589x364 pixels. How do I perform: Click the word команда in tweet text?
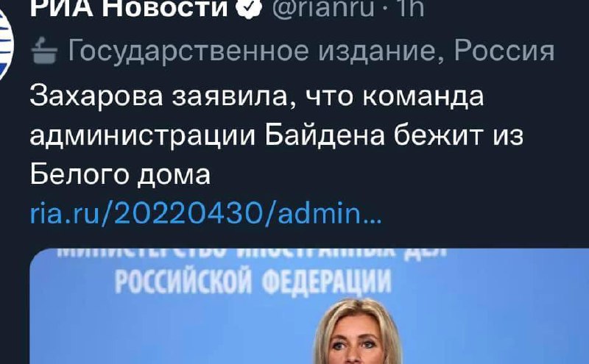click(423, 97)
